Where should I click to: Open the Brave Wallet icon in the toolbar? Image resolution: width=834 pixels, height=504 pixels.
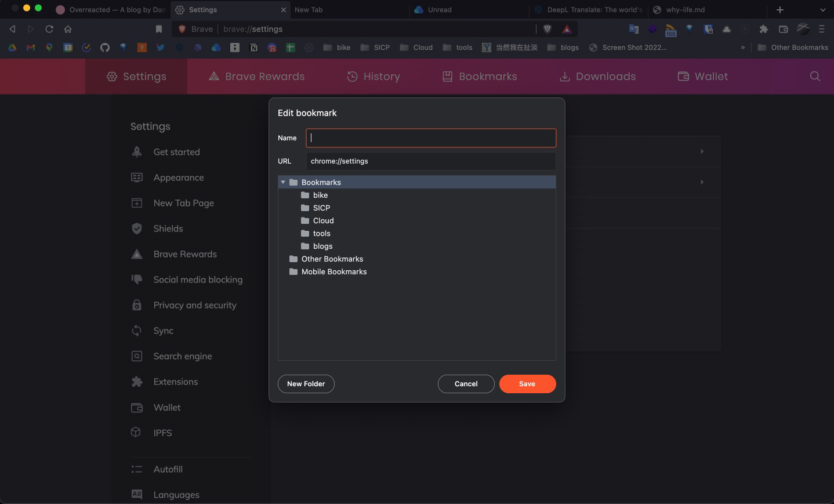point(783,29)
